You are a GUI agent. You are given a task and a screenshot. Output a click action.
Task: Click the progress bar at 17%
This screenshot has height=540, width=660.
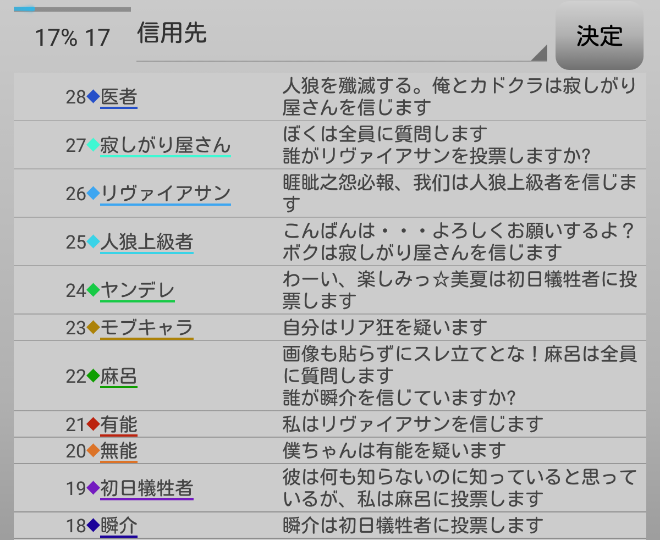(72, 10)
